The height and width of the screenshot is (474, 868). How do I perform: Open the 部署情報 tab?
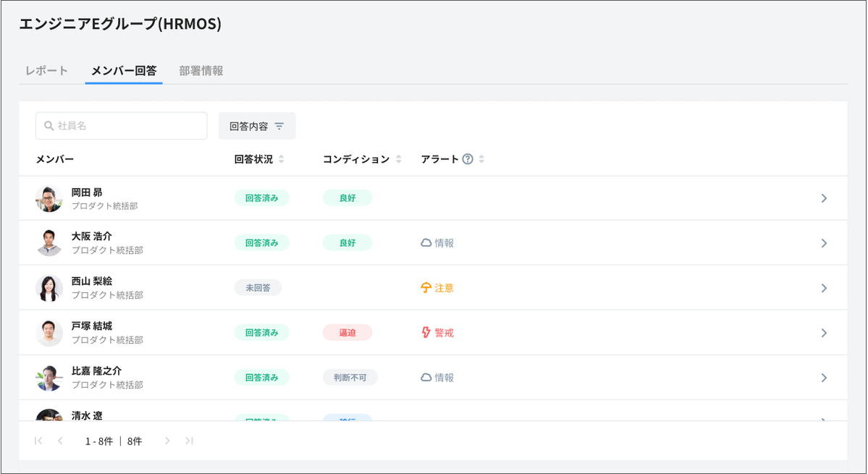[x=199, y=70]
